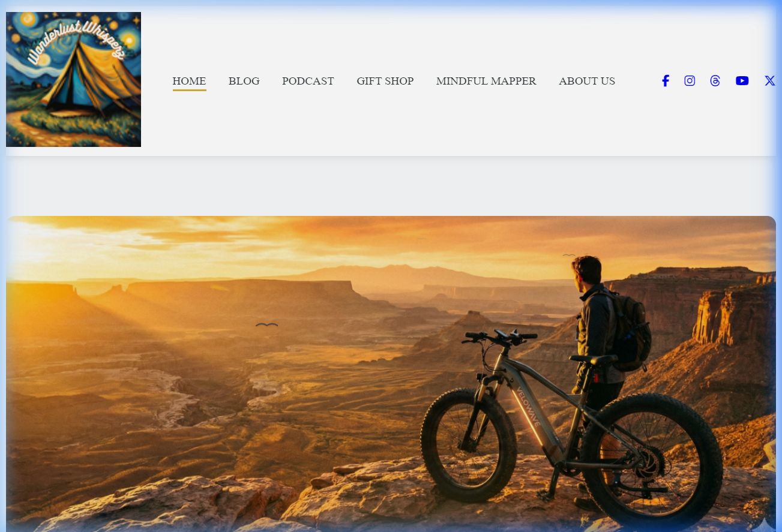Visit the Instagram profile icon
This screenshot has height=532, width=782.
pyautogui.click(x=690, y=81)
